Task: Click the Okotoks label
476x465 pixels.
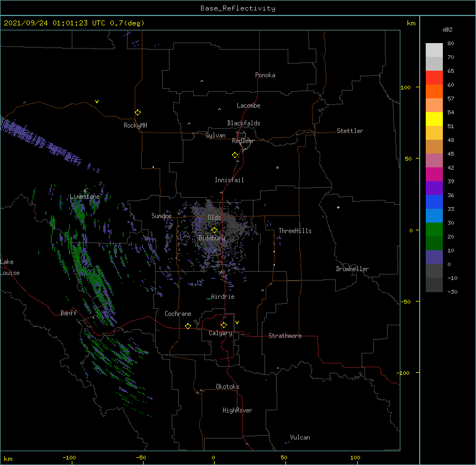Action: 228,387
